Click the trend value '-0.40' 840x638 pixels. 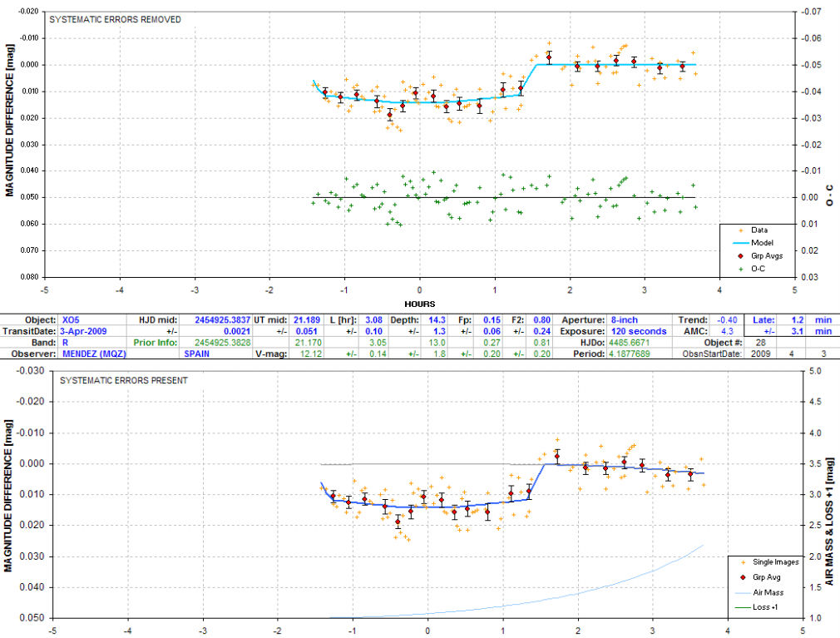pyautogui.click(x=727, y=319)
